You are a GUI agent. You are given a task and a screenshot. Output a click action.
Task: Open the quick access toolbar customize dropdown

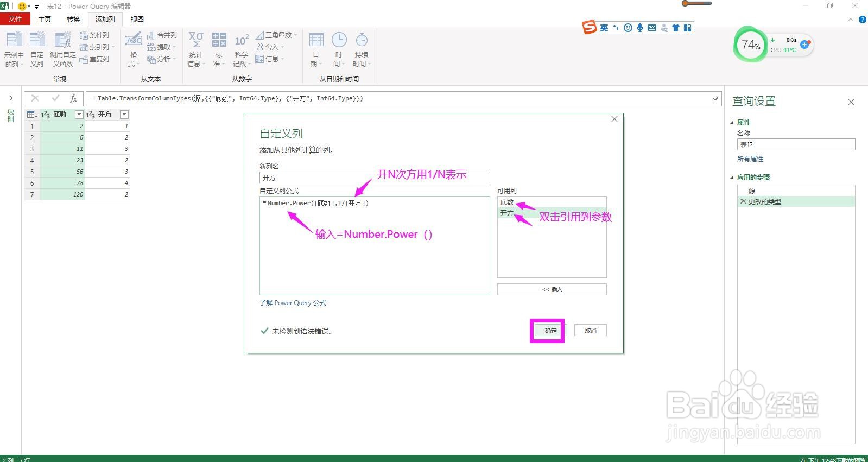[x=36, y=7]
